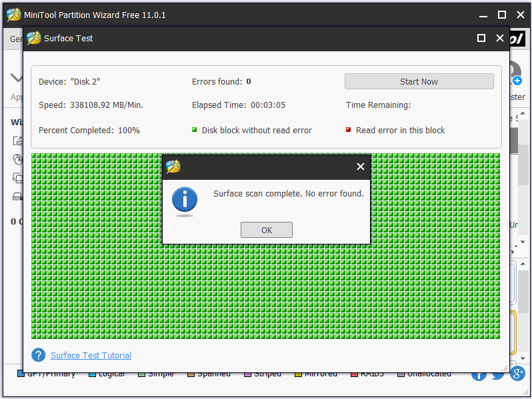
Task: Maximize the Surface Test window
Action: pyautogui.click(x=481, y=38)
